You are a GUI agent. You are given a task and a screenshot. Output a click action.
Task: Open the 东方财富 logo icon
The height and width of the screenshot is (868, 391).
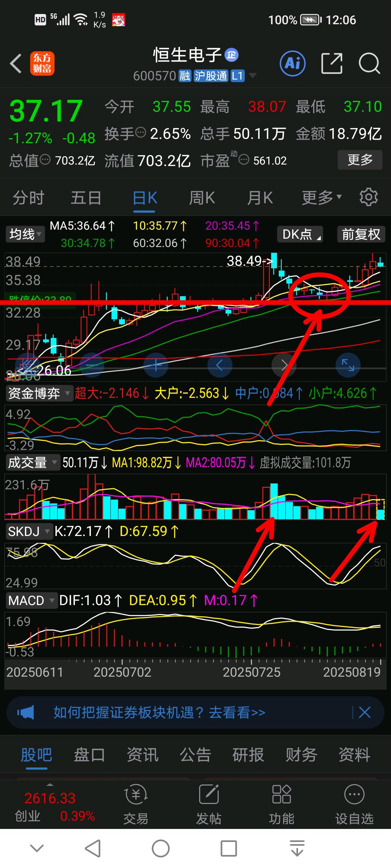(x=42, y=63)
